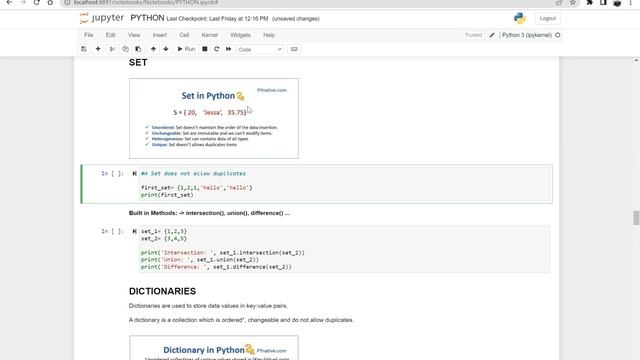The image size is (640, 360).
Task: Interrupt the kernel with stop icon
Action: pos(205,49)
